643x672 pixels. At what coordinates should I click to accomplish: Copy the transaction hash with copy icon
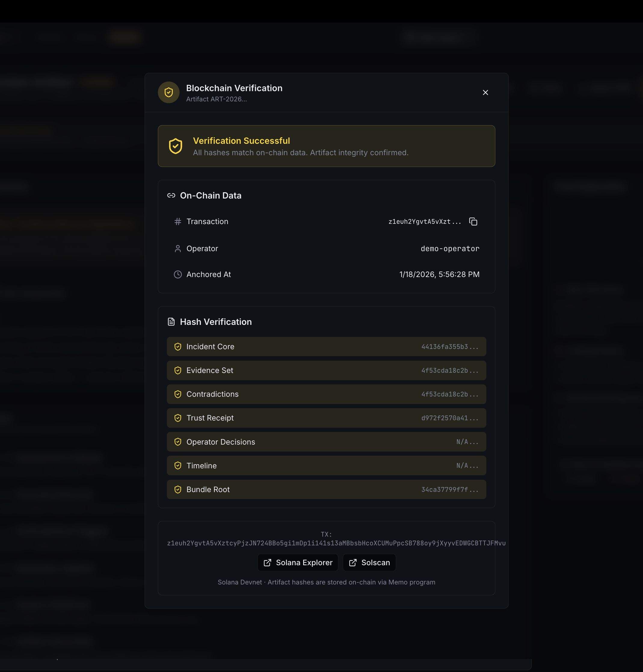[x=473, y=221]
